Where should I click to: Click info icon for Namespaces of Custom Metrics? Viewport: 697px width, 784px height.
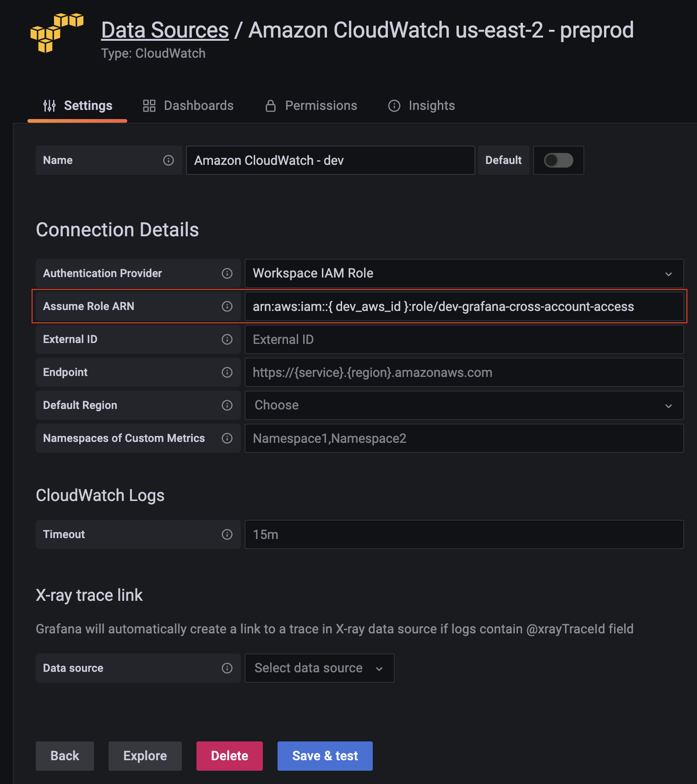pos(227,438)
